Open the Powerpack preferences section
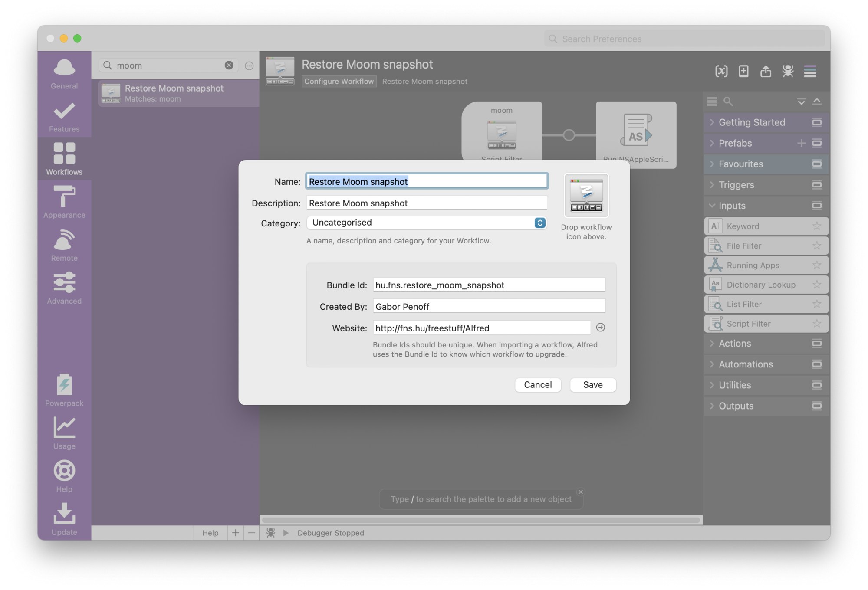This screenshot has height=590, width=868. click(x=64, y=390)
